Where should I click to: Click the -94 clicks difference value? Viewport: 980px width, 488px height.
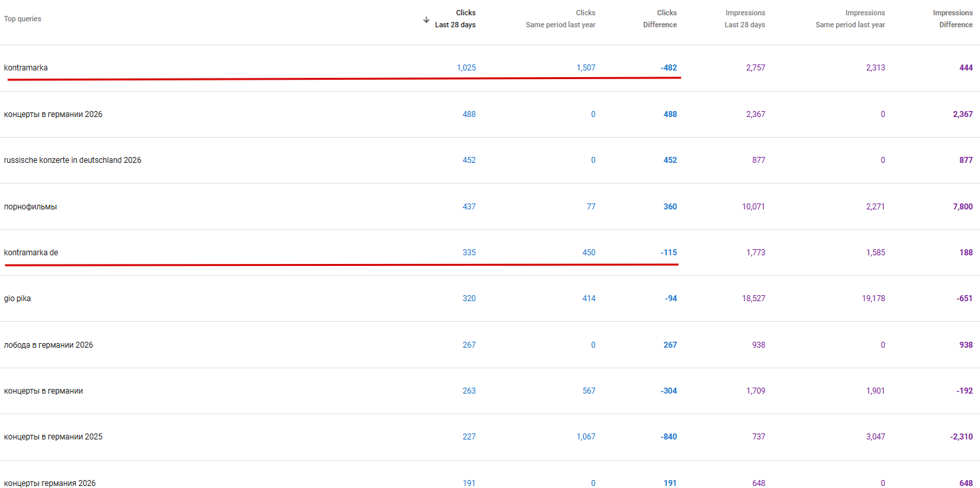[671, 299]
